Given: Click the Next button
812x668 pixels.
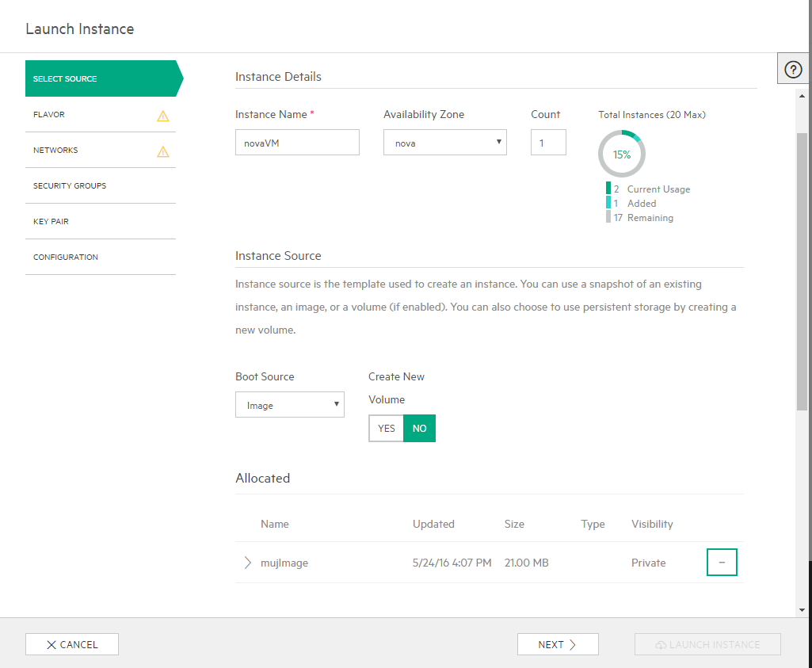Looking at the screenshot, I should 558,644.
